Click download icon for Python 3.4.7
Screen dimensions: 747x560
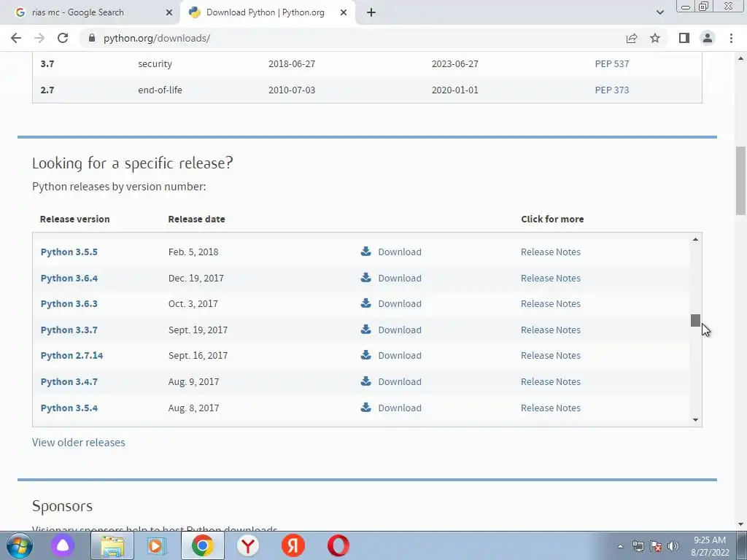point(366,381)
